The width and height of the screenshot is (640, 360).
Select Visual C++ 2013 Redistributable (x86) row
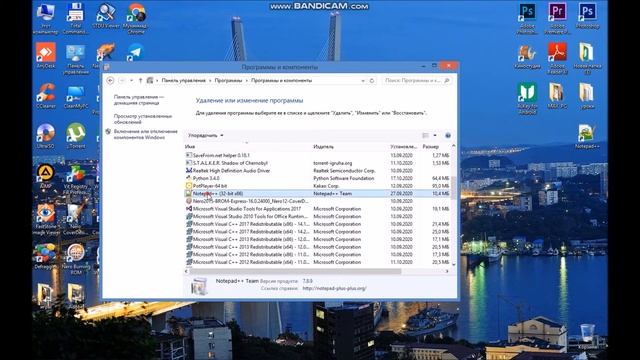click(318, 239)
